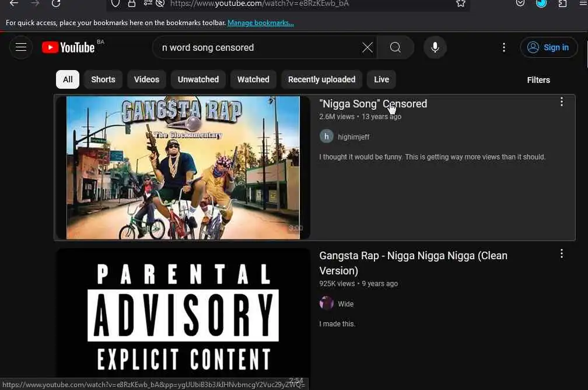Screen dimensions: 588x390
Task: Click the 'I made this.' description
Action: (x=337, y=324)
